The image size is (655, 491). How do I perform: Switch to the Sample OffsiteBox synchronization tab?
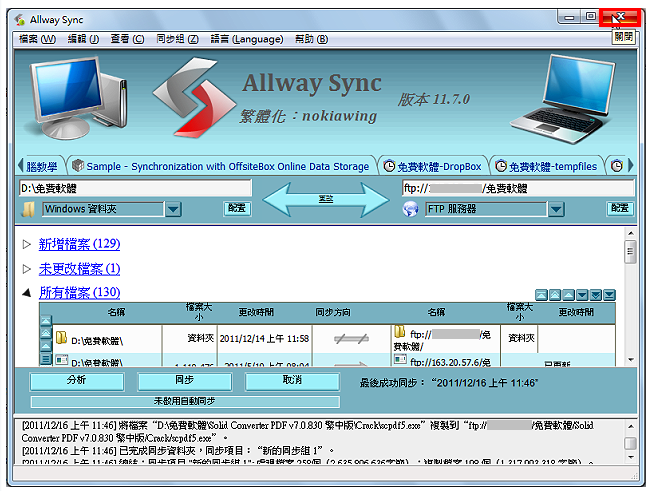221,166
